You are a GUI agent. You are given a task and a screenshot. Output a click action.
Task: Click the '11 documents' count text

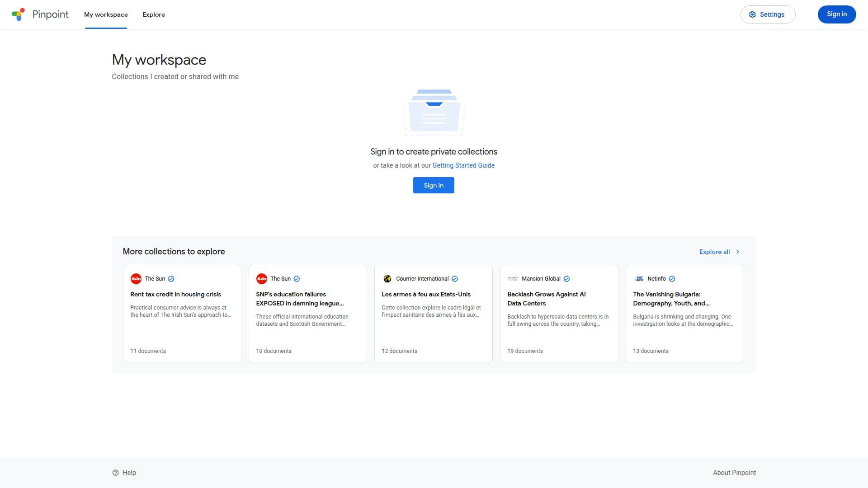click(148, 351)
